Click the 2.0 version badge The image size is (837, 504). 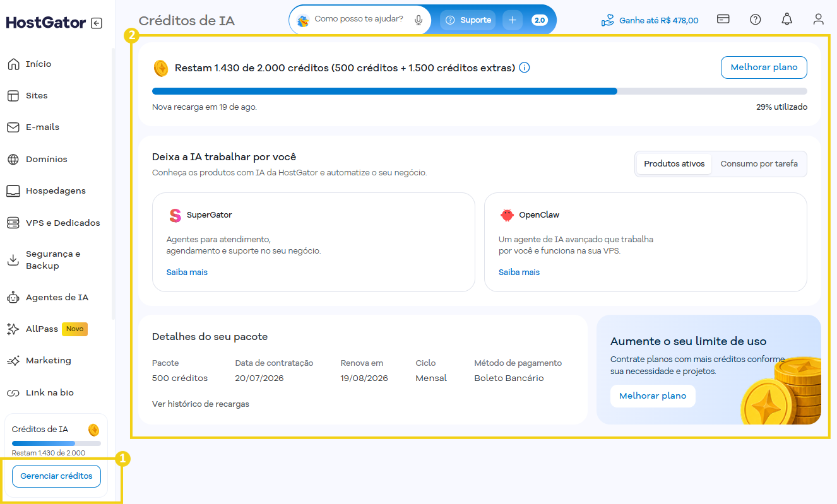[540, 20]
